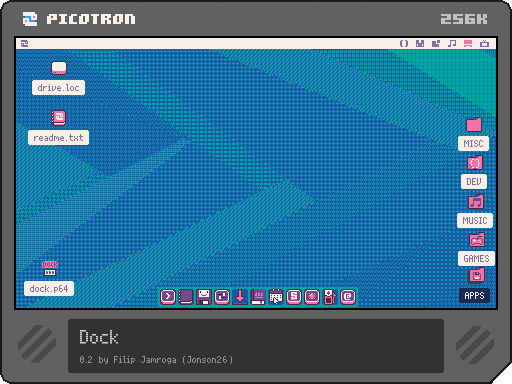Open the floppy disk files app in dock

(x=204, y=297)
